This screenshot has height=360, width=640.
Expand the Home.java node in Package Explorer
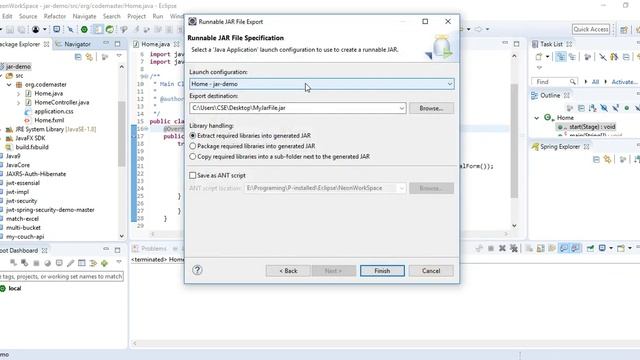(x=18, y=93)
